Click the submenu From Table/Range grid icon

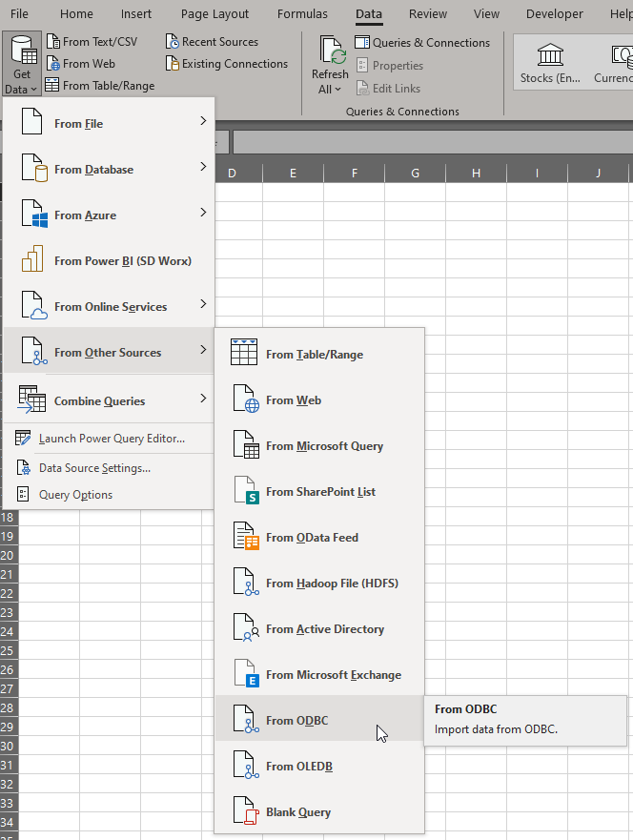pyautogui.click(x=244, y=352)
